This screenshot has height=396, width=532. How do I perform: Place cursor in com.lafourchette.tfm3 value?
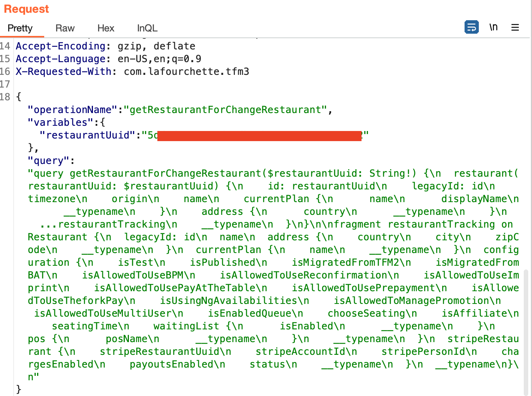[x=186, y=72]
